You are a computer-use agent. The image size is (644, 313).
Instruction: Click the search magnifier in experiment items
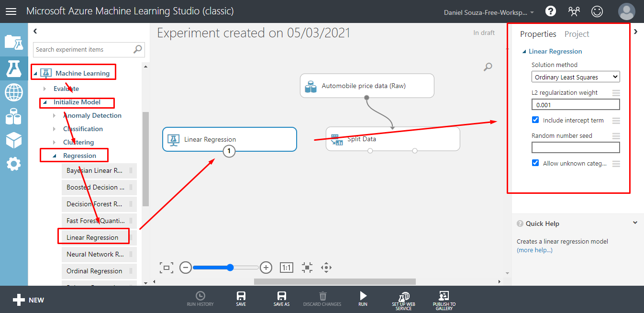(138, 49)
